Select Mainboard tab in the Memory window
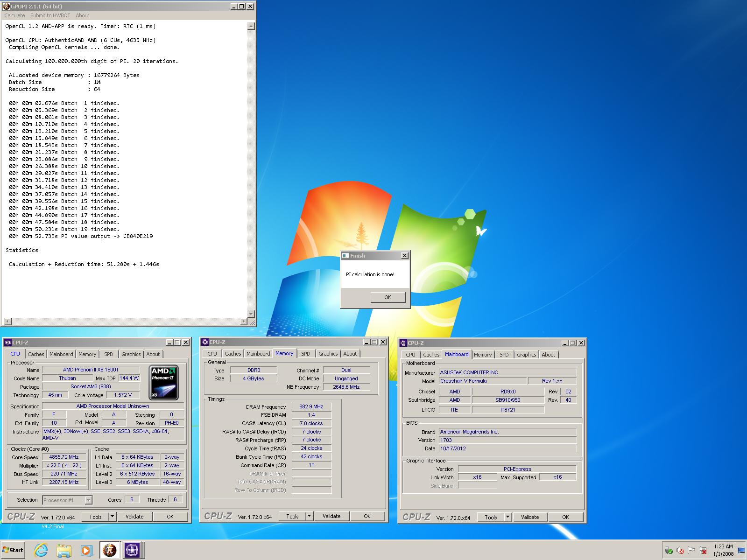This screenshot has width=747, height=560. (x=258, y=354)
